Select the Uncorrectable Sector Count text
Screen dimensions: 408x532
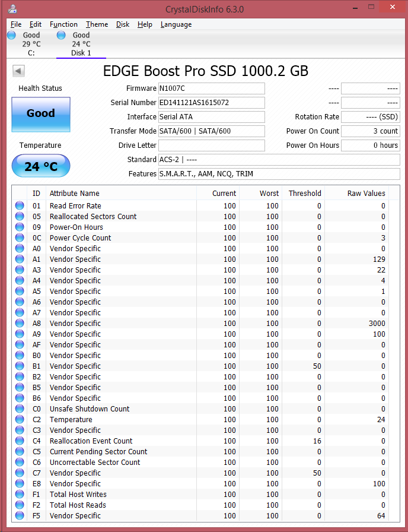(95, 462)
